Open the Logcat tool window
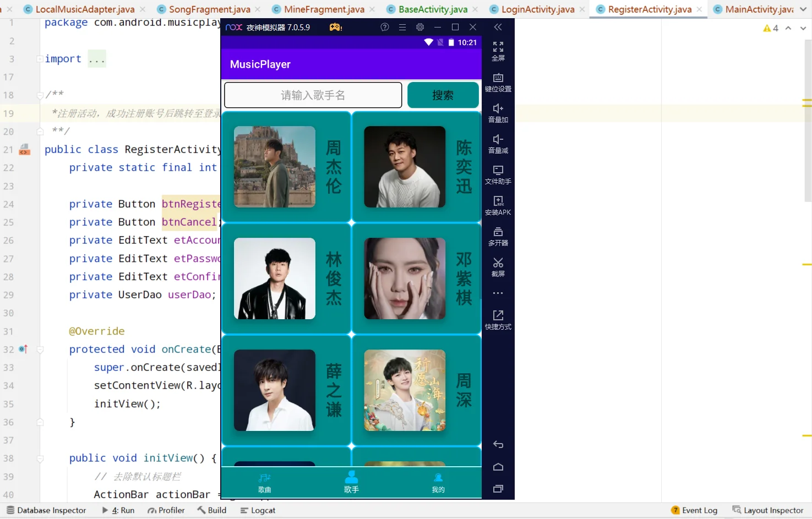The width and height of the screenshot is (812, 519). (x=258, y=510)
